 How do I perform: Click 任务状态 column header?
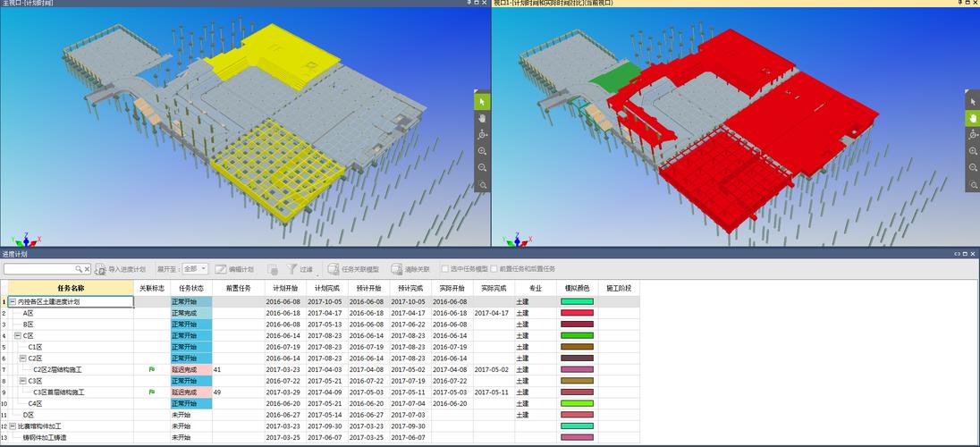tap(191, 288)
